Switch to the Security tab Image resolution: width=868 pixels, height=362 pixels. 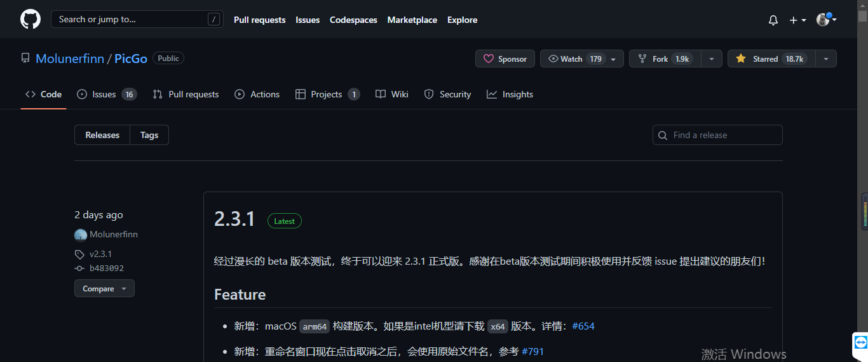pos(447,94)
